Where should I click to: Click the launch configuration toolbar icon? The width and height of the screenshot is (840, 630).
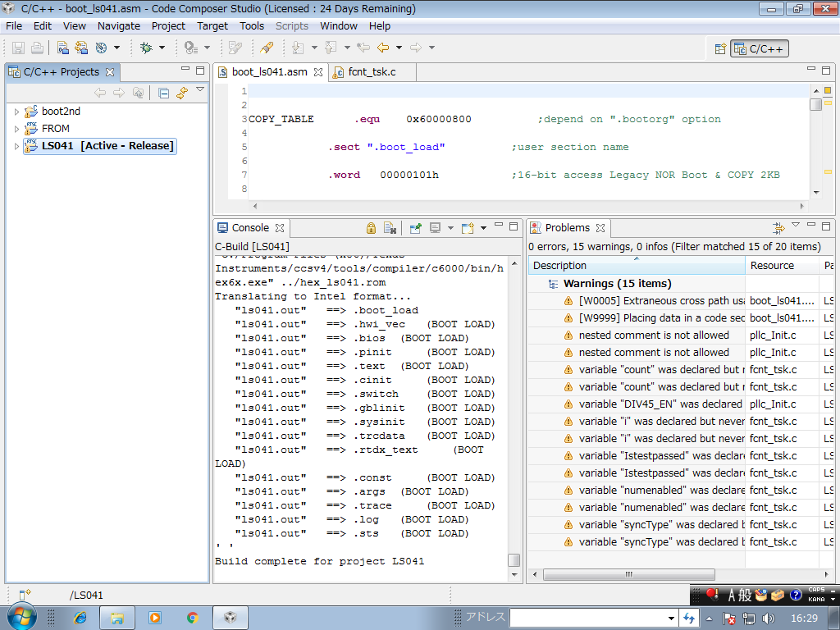coord(190,48)
